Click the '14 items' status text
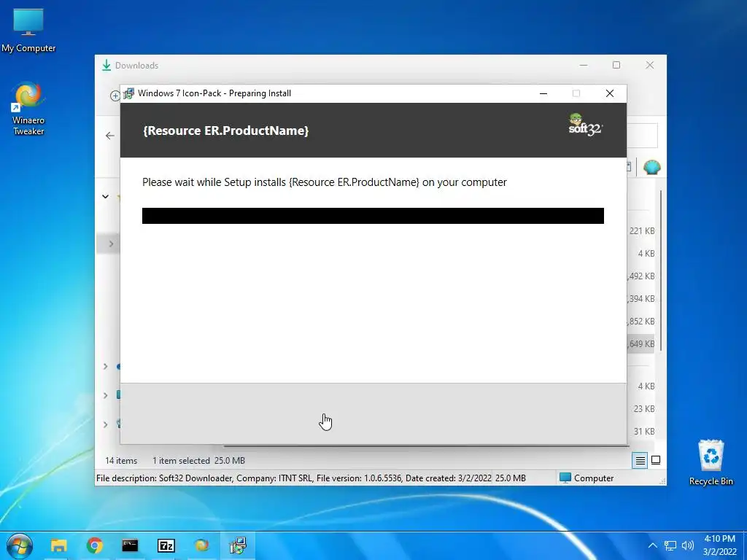Screen dimensions: 747x560 (x=121, y=461)
